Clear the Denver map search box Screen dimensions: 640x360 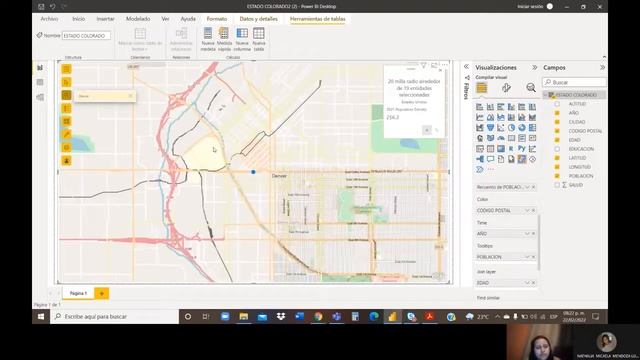[131, 96]
